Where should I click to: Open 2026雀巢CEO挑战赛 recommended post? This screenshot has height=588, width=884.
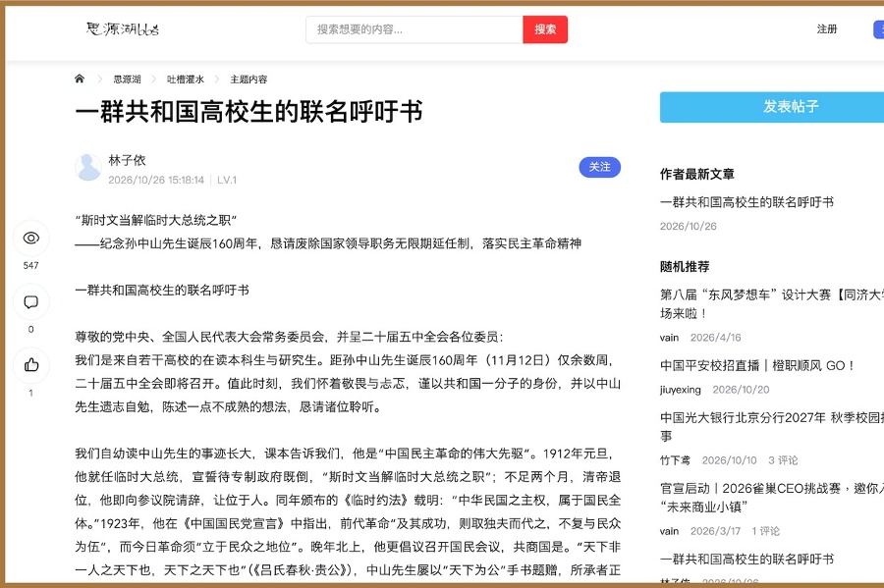[772, 498]
